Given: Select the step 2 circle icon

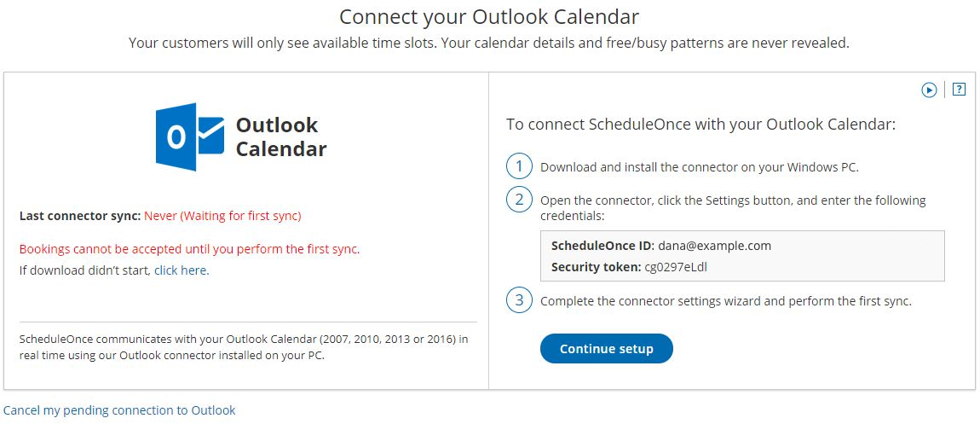Looking at the screenshot, I should pyautogui.click(x=519, y=200).
